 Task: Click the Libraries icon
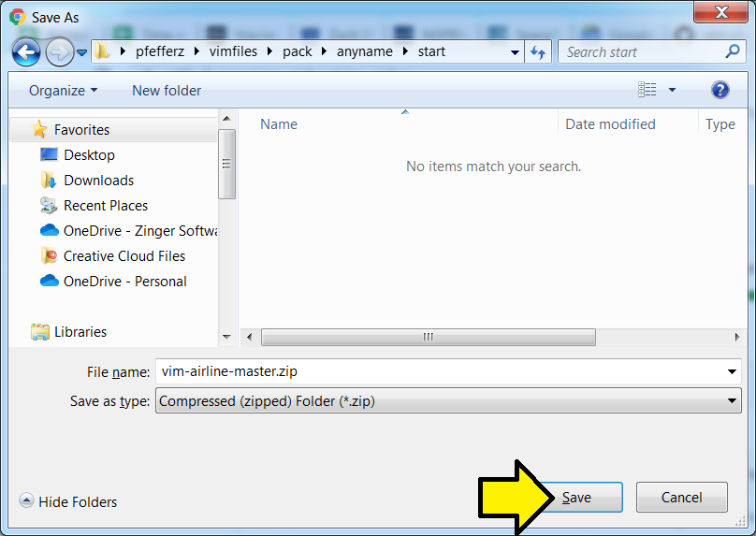click(40, 332)
